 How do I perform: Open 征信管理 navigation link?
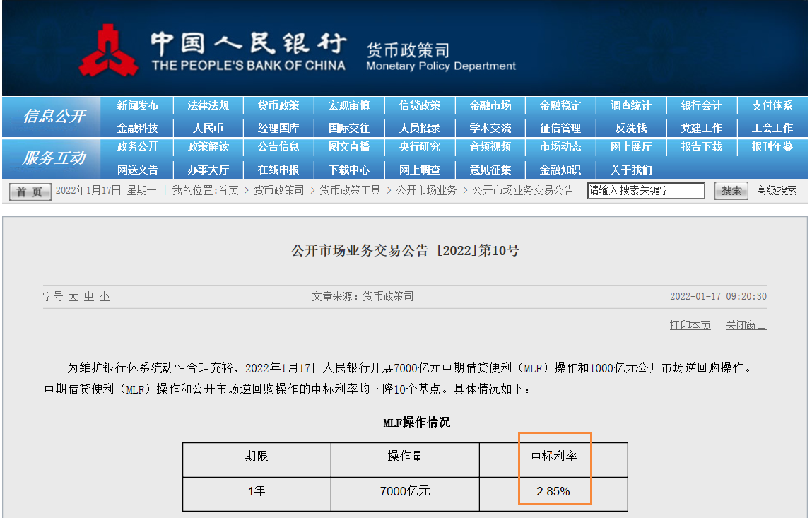pos(560,128)
